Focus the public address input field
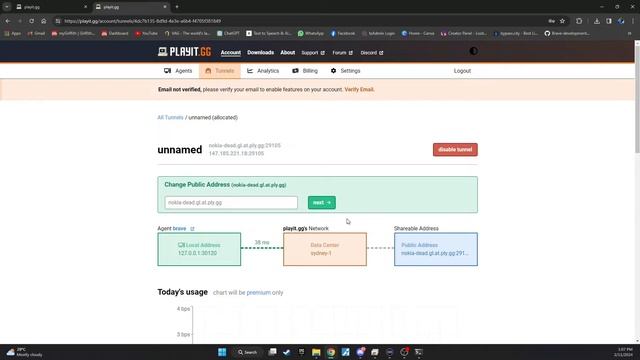The image size is (640, 360). [x=231, y=202]
